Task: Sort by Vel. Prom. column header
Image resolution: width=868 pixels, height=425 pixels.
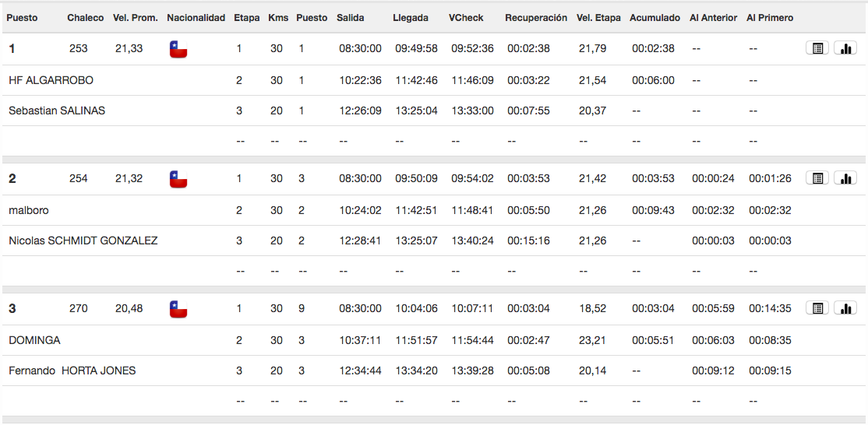Action: pyautogui.click(x=136, y=18)
